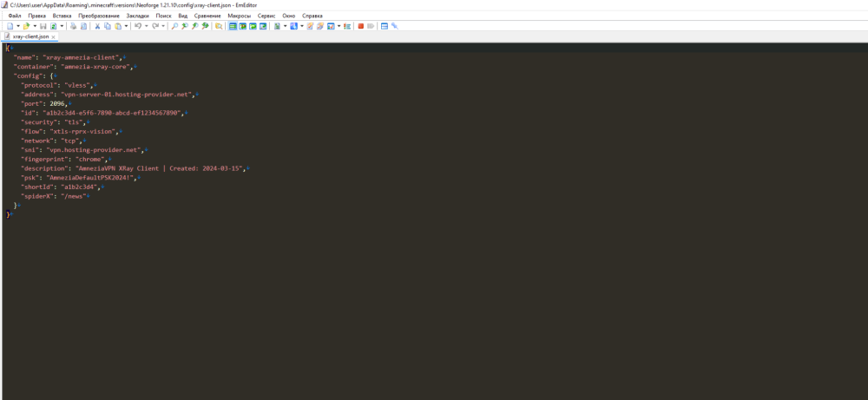Open Find with the magnifier icon

point(174,26)
